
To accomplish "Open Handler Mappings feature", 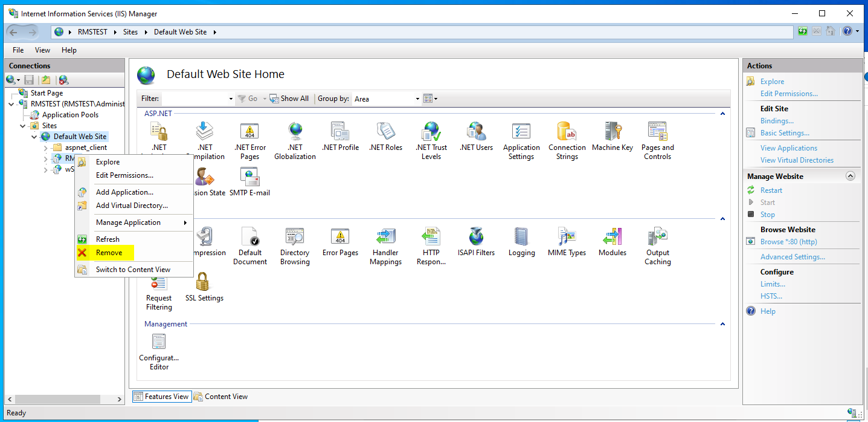I will (x=385, y=246).
